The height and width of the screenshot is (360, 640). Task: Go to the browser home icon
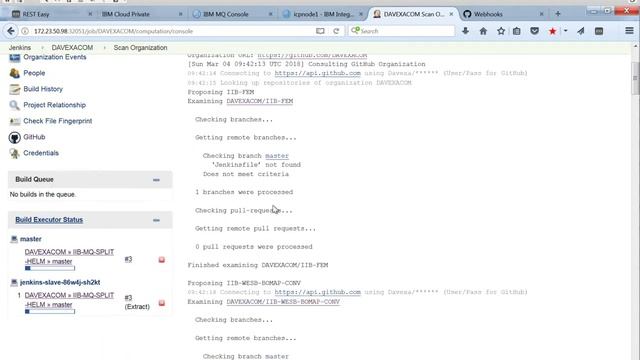pos(483,31)
